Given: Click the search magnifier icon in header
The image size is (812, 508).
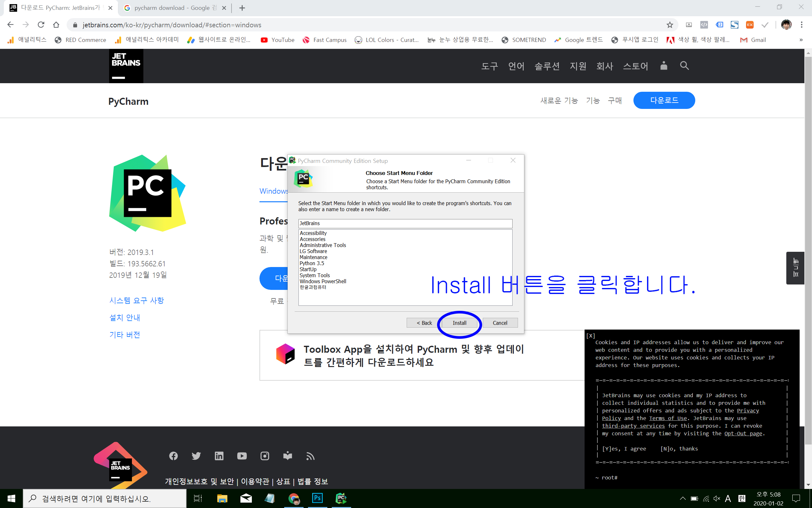Looking at the screenshot, I should point(684,65).
